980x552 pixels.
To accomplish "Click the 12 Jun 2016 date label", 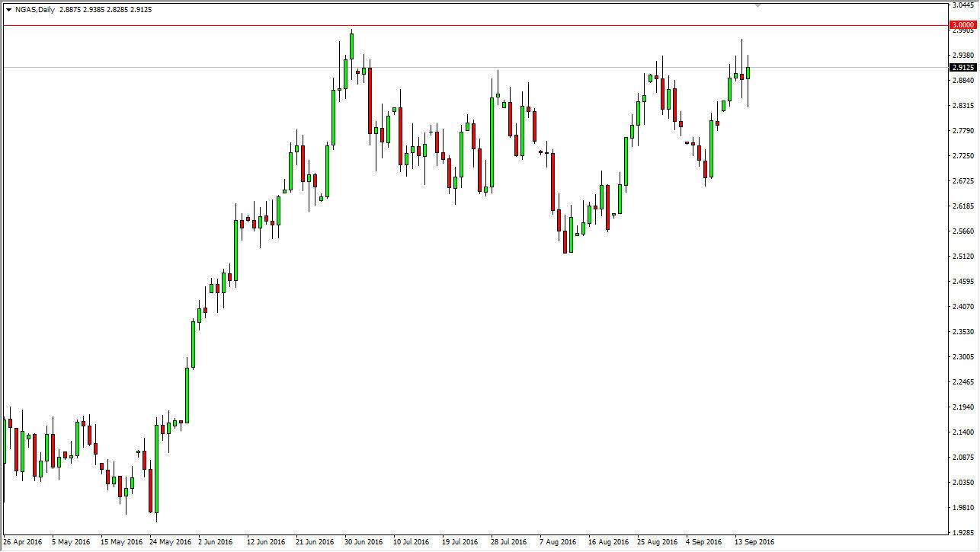I will tap(266, 543).
